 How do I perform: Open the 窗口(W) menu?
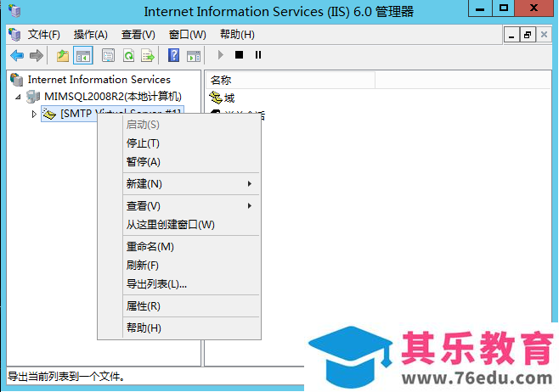(x=187, y=35)
